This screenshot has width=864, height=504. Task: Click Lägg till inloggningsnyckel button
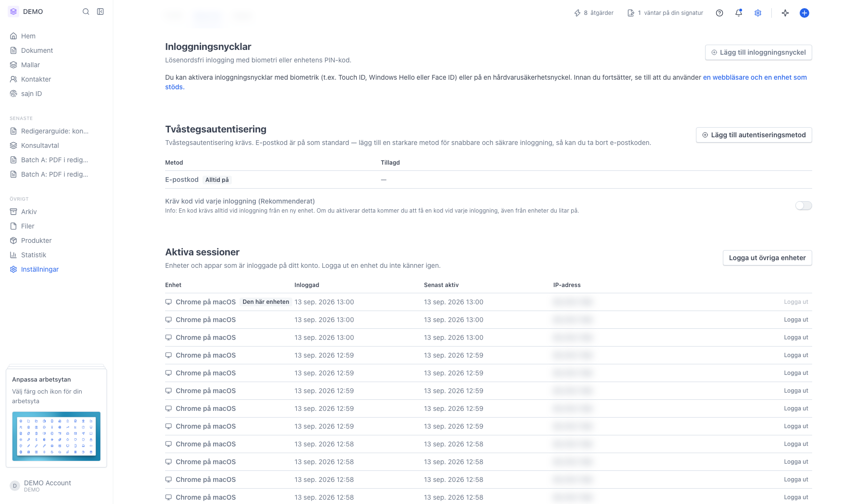click(758, 52)
